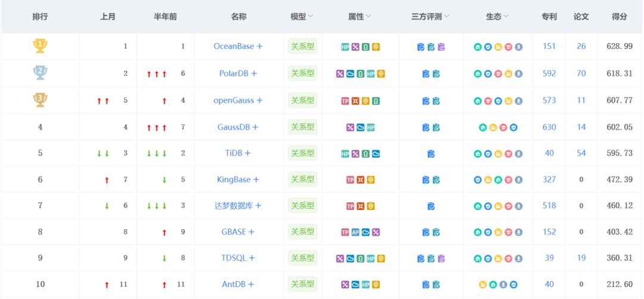Click the silver second-place trophy icon
The height and width of the screenshot is (299, 644).
click(41, 73)
